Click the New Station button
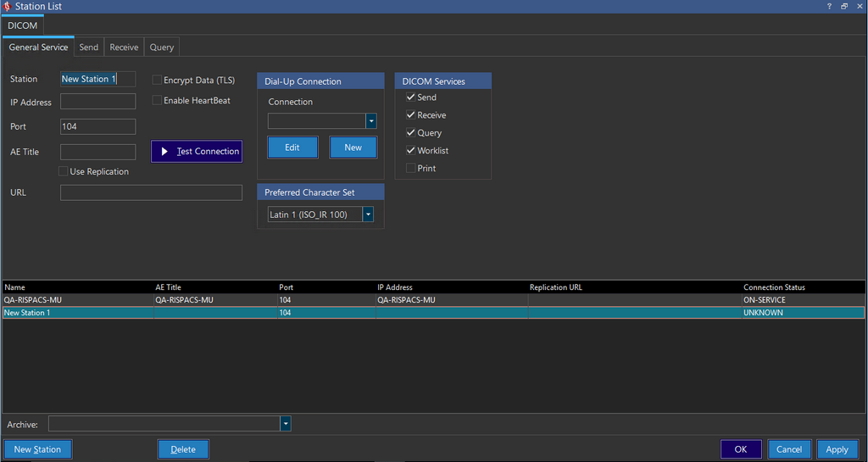Screen dimensions: 868x462 [x=37, y=449]
